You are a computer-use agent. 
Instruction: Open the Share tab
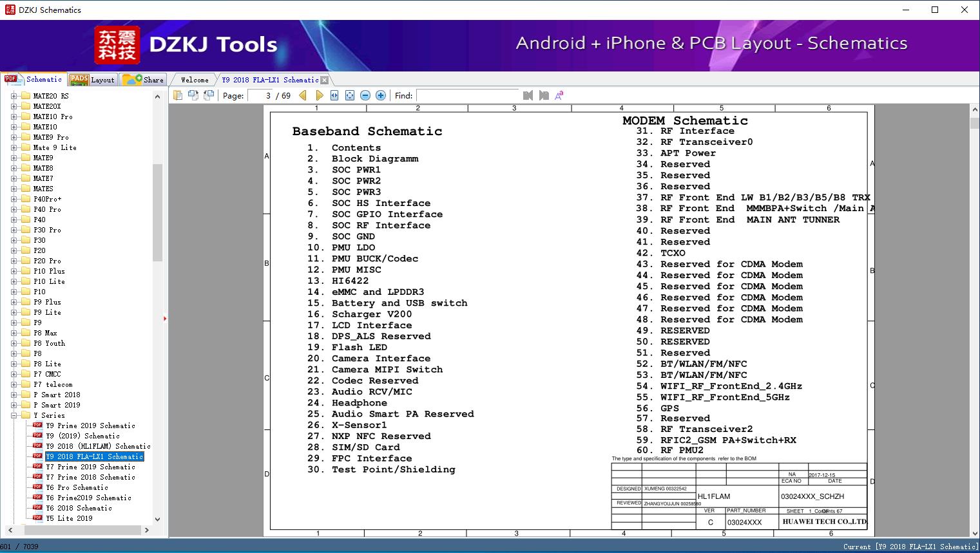click(x=143, y=80)
